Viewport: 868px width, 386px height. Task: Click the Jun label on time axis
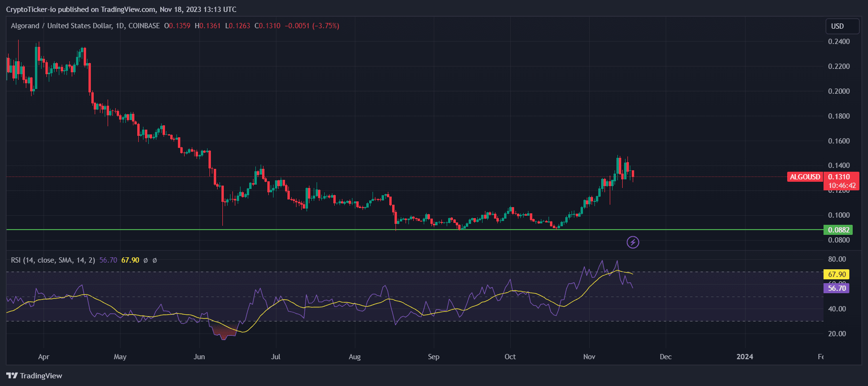(x=199, y=357)
